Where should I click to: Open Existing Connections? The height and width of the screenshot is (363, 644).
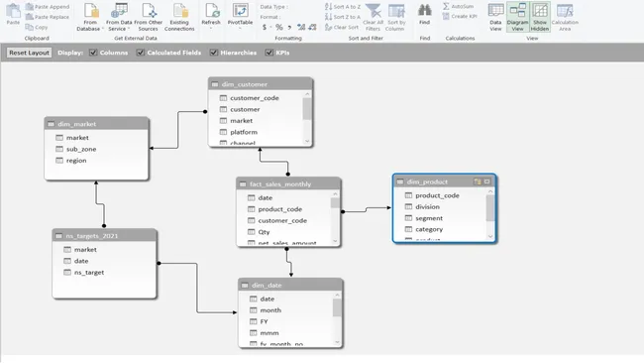tap(179, 17)
